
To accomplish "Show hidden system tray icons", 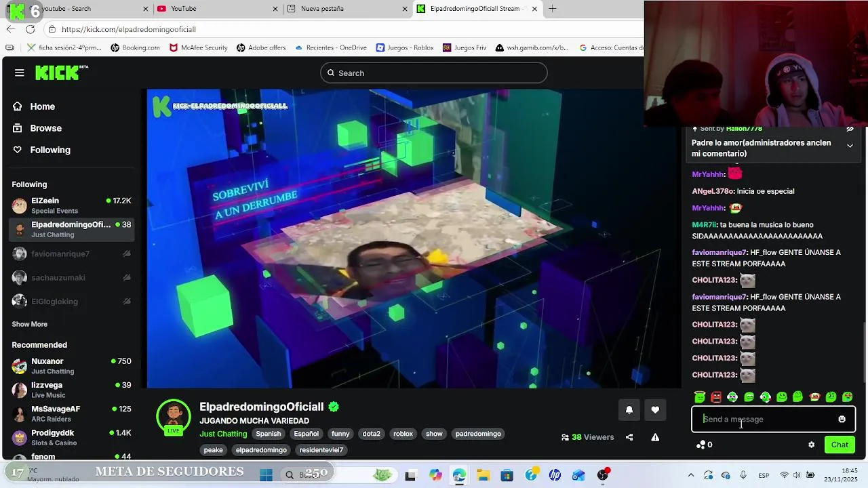I will [x=690, y=475].
